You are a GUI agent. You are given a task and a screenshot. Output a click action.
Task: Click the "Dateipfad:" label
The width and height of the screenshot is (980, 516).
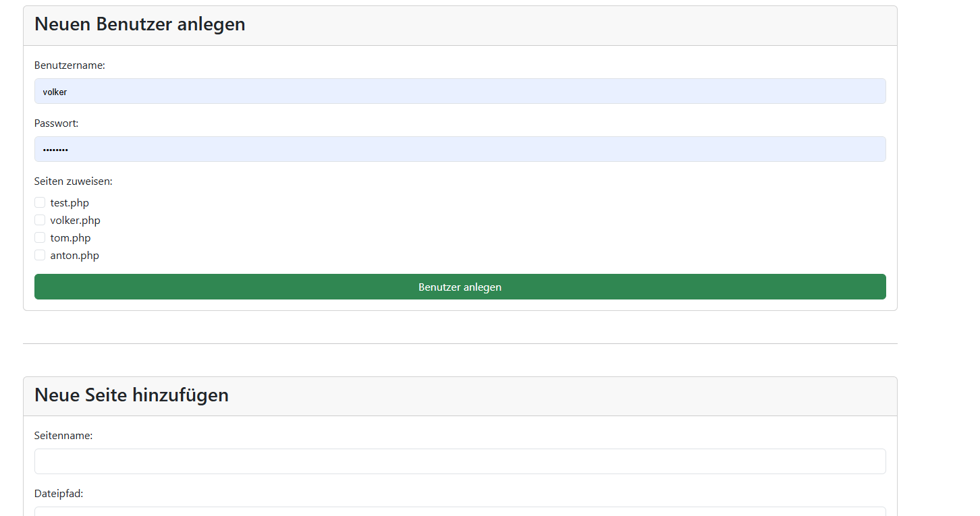(59, 494)
